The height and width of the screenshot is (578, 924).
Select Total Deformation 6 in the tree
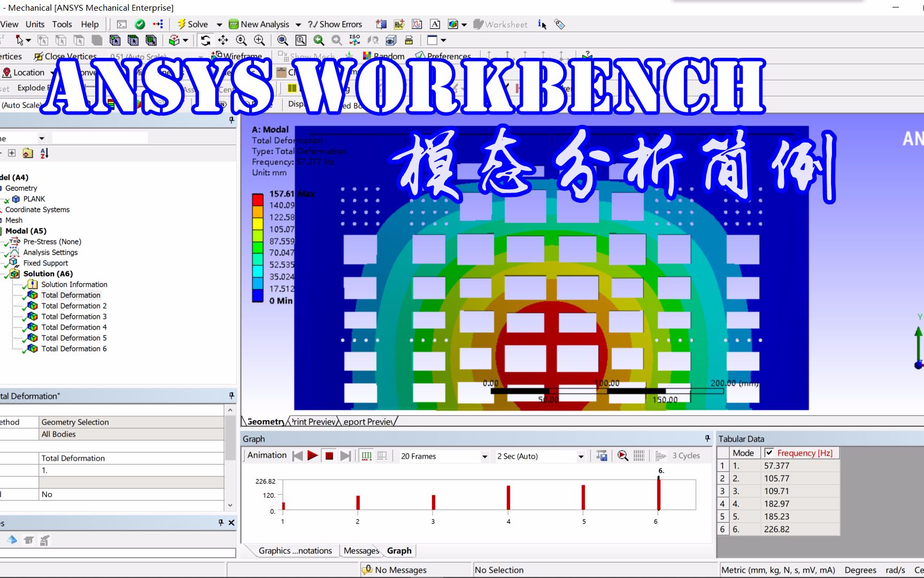74,348
